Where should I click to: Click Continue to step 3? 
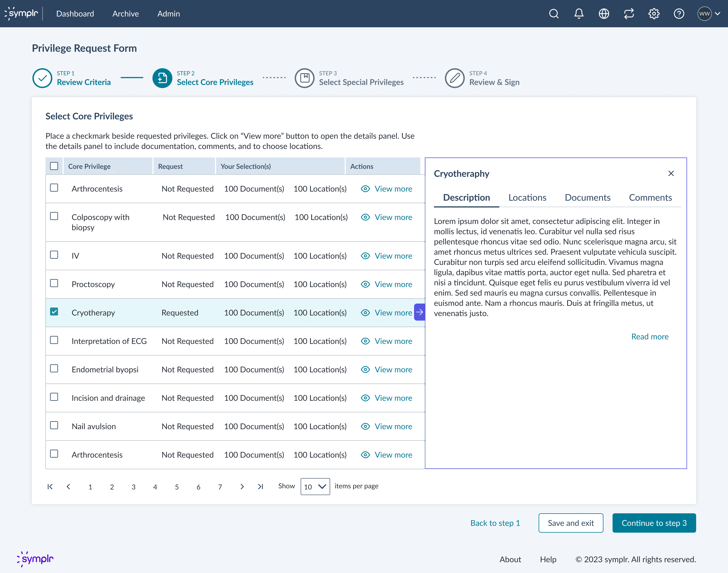click(x=654, y=523)
